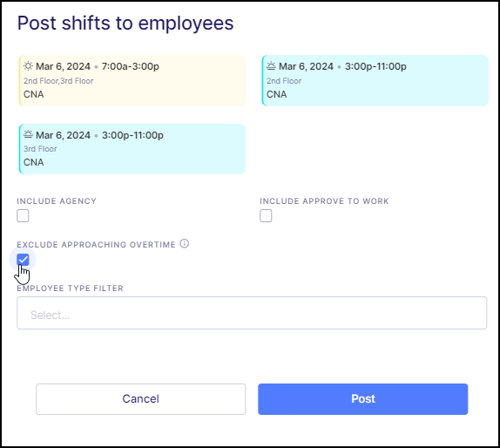This screenshot has width=500, height=448.
Task: Click the Select... placeholder text in the filter
Action: tap(50, 315)
